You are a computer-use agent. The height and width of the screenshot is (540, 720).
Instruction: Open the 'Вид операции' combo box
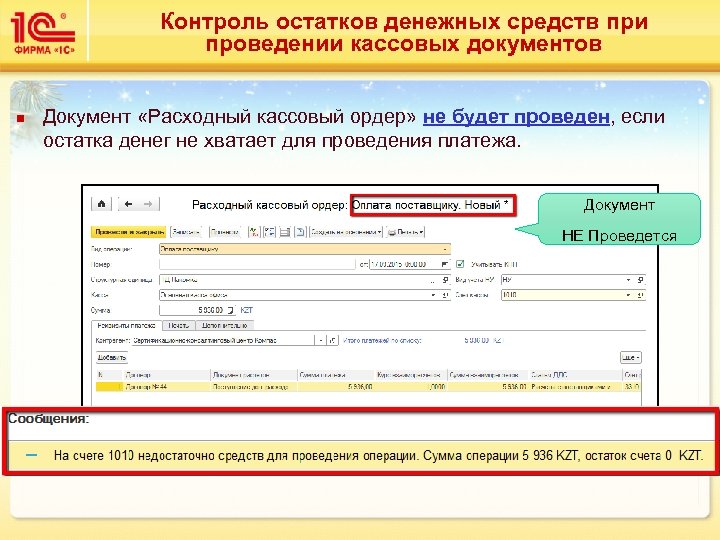click(x=304, y=249)
